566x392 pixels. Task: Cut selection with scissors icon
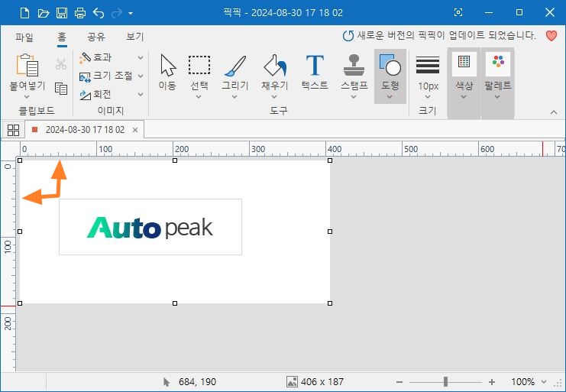[61, 64]
